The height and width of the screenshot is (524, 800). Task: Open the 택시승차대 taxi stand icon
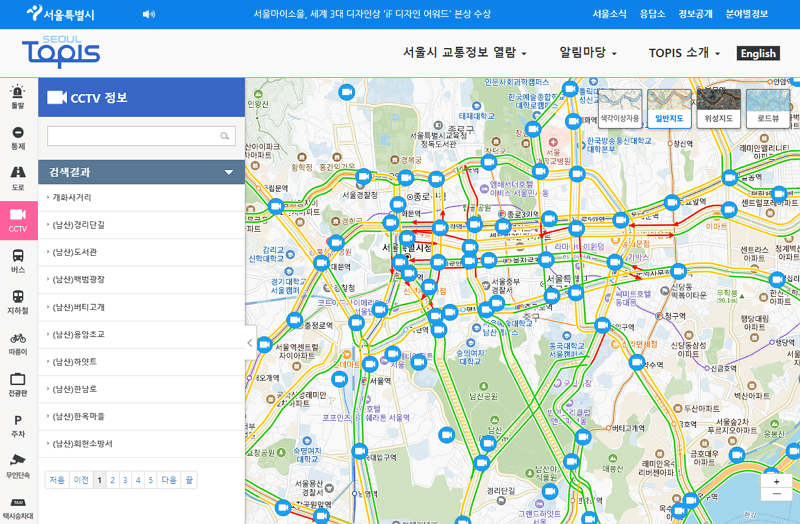18,508
